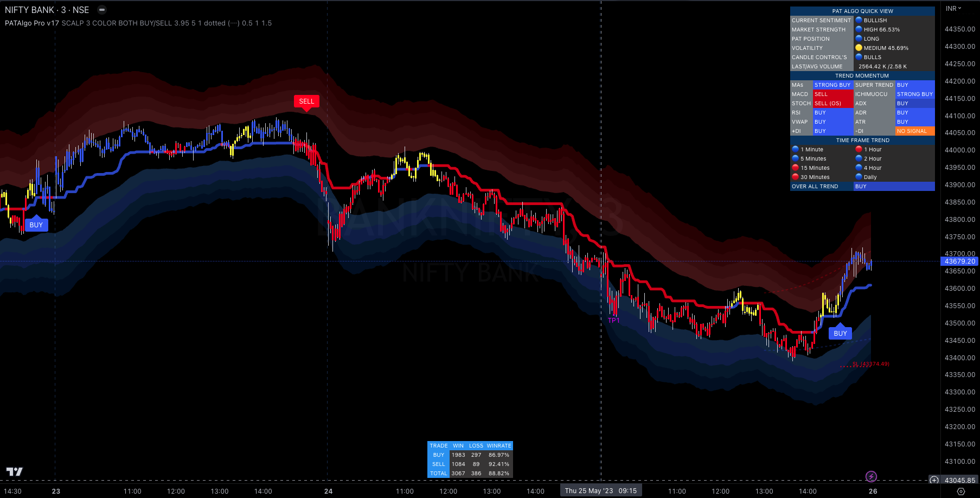Viewport: 980px width, 498px height.
Task: Click the SELL (OS) stochastic cell
Action: click(832, 104)
